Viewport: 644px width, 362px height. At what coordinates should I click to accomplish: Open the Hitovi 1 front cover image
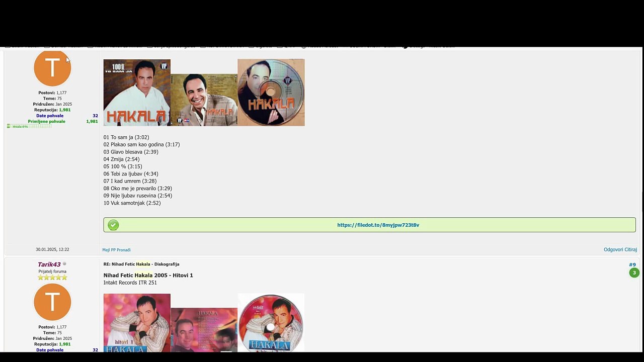pos(137,323)
